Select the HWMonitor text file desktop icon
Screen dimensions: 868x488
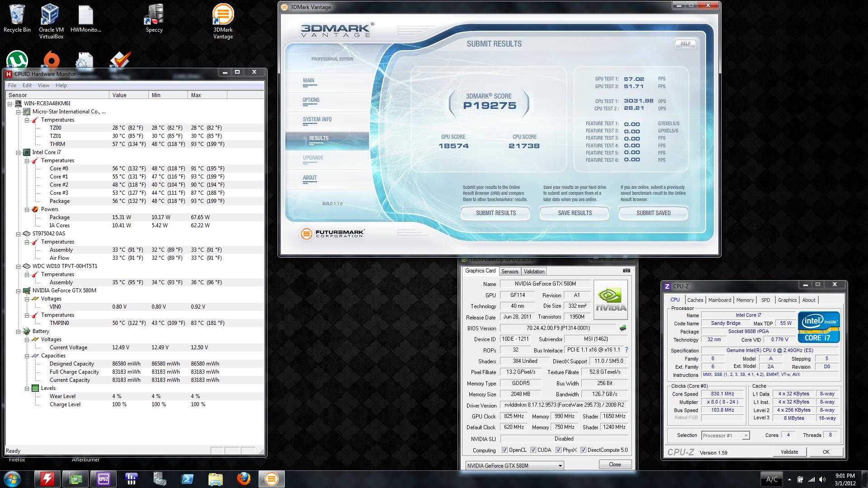(x=85, y=18)
